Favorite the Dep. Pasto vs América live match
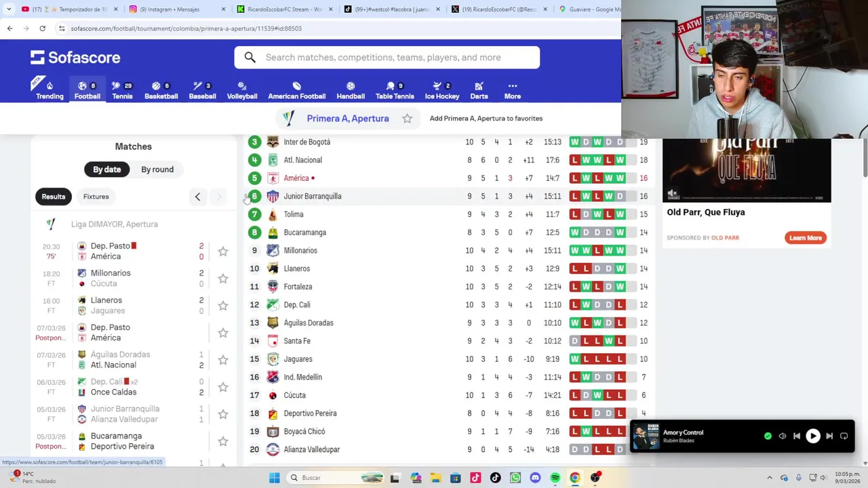Image resolution: width=868 pixels, height=488 pixels. pos(222,251)
